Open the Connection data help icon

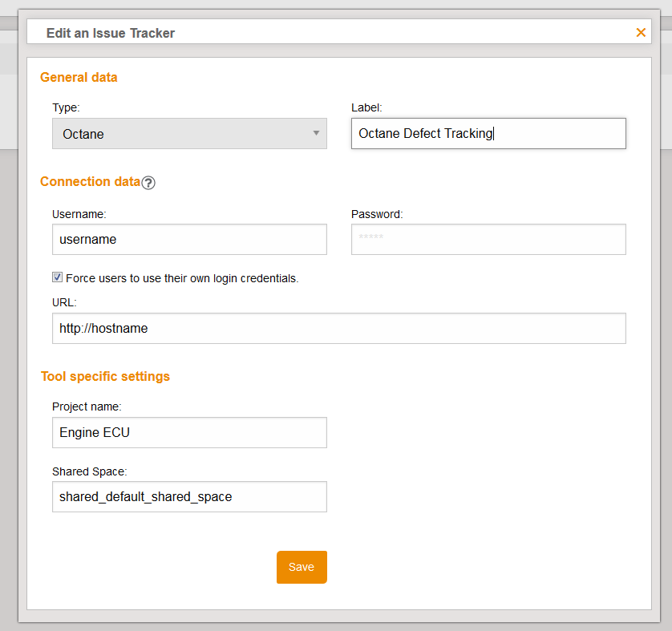pyautogui.click(x=148, y=183)
